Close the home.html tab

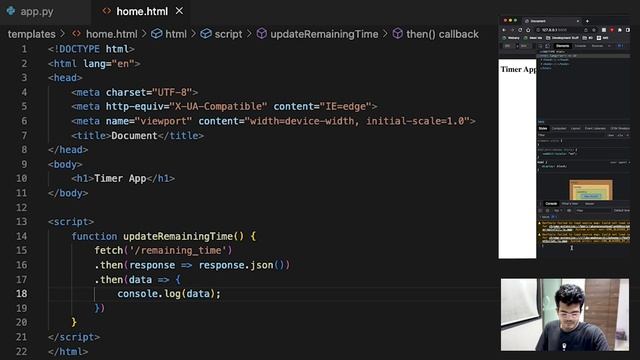(x=179, y=11)
